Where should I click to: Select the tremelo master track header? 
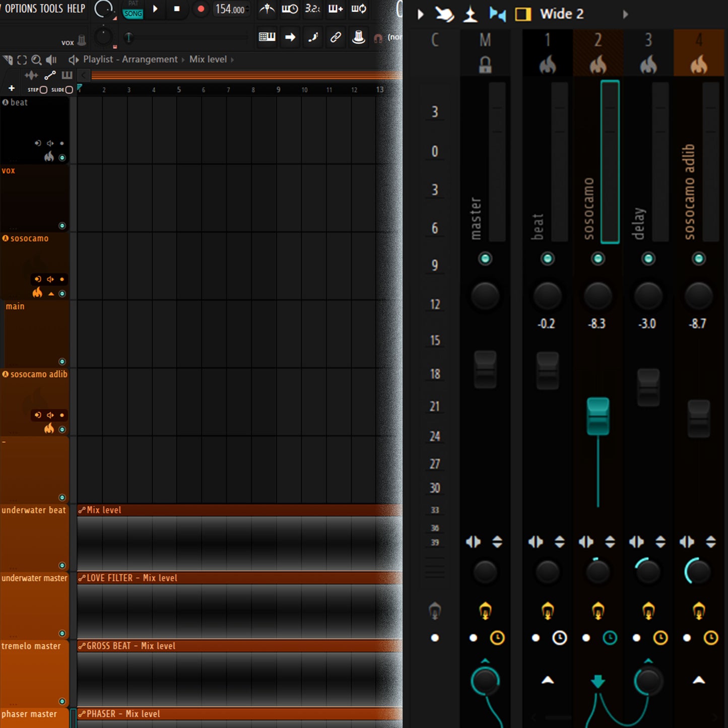coord(34,673)
